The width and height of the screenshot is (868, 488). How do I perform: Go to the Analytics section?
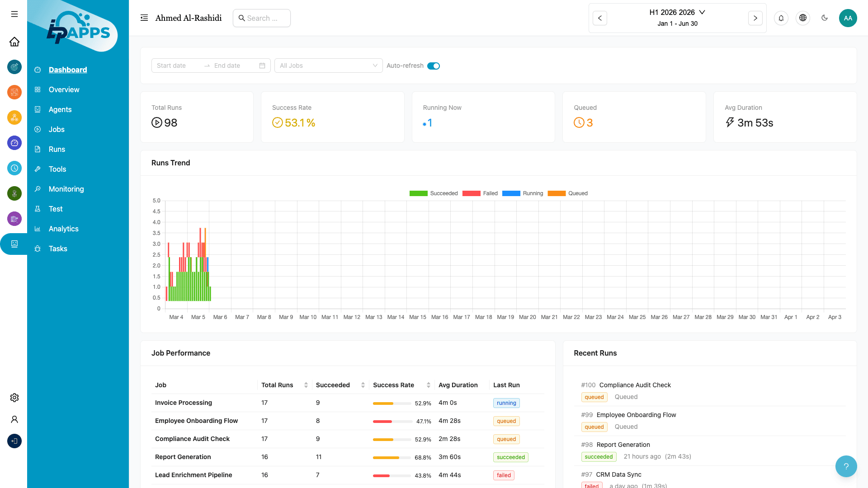click(63, 229)
